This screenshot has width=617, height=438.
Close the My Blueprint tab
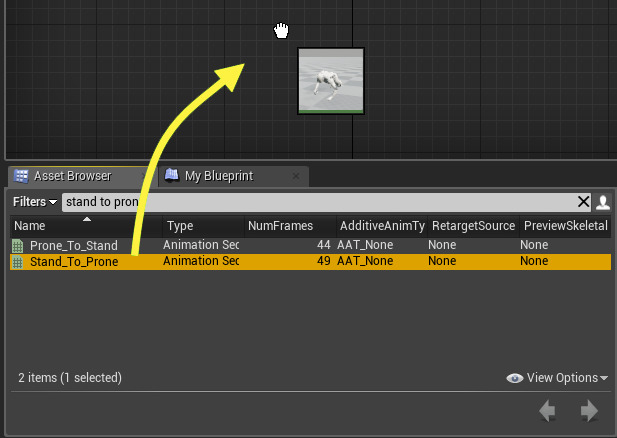tap(295, 176)
